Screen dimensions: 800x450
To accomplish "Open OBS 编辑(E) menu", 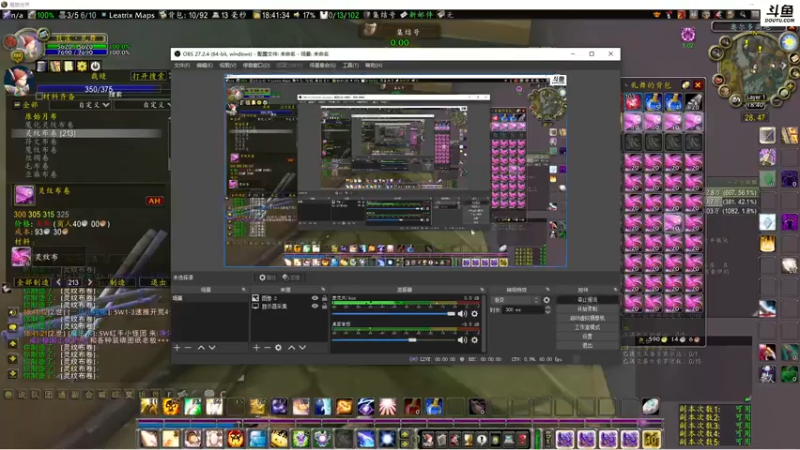I will click(x=205, y=65).
